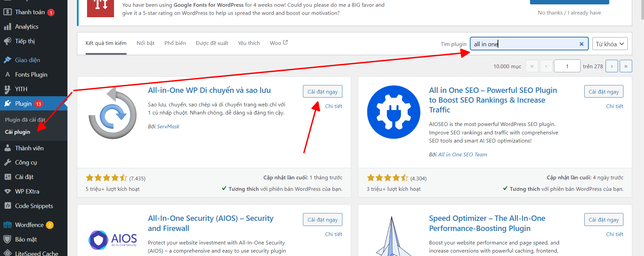Open Analytics from the sidebar icon
This screenshot has width=644, height=256.
[x=7, y=27]
